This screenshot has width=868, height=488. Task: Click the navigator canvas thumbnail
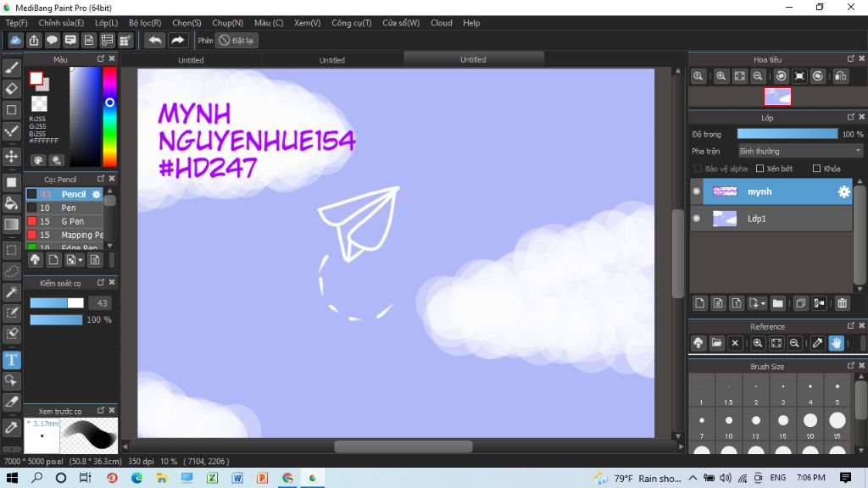point(777,97)
